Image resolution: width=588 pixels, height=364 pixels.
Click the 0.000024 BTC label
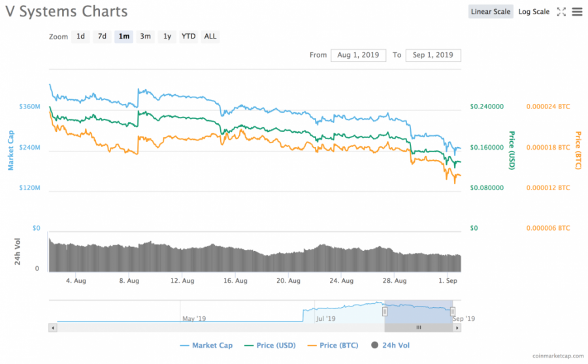click(x=548, y=107)
